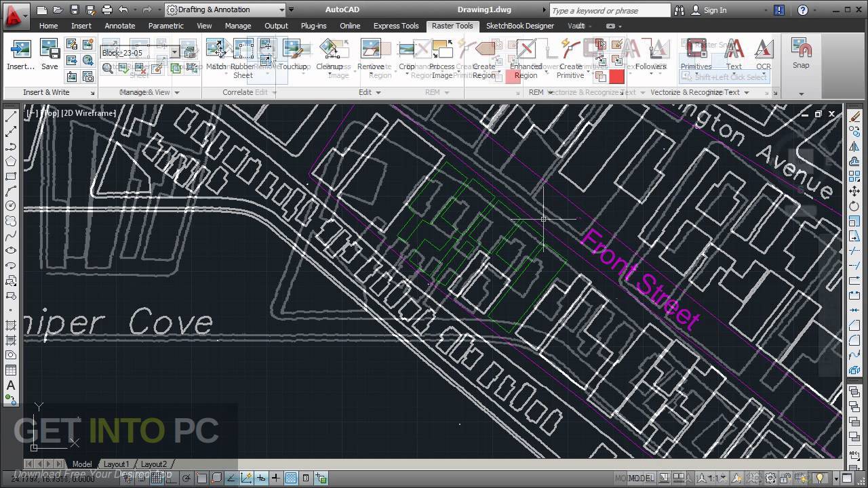Viewport: 868px width, 488px height.
Task: Click the Help question mark icon
Action: (803, 10)
